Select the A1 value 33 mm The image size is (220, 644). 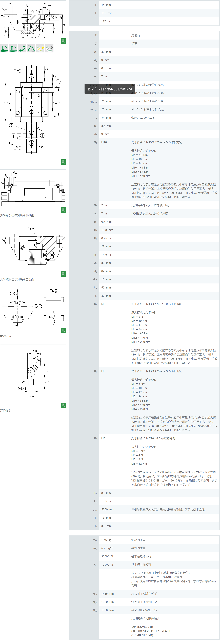pyautogui.click(x=106, y=52)
